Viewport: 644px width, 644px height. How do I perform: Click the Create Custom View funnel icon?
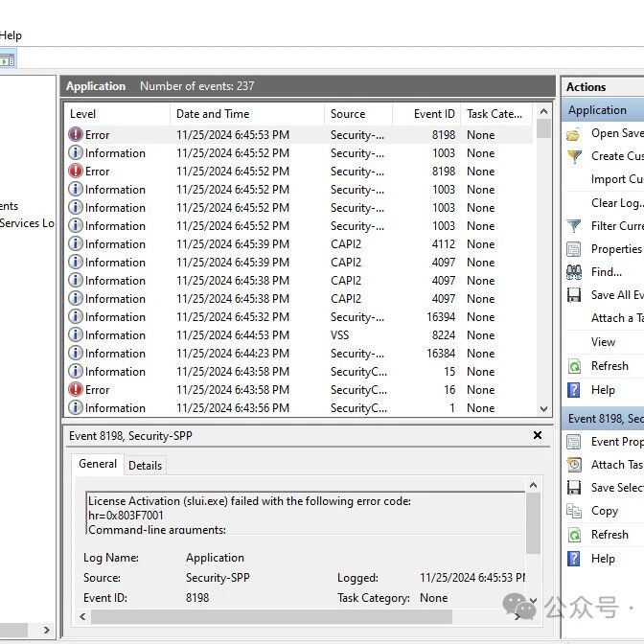coord(574,156)
